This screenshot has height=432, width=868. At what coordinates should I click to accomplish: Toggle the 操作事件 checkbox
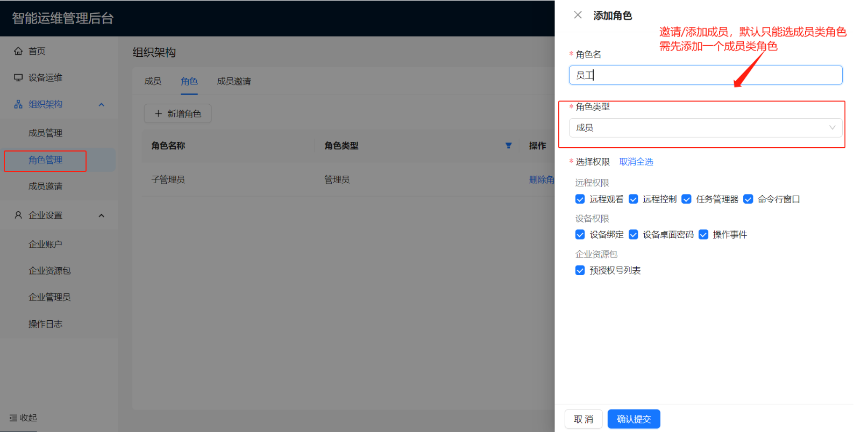pyautogui.click(x=703, y=235)
